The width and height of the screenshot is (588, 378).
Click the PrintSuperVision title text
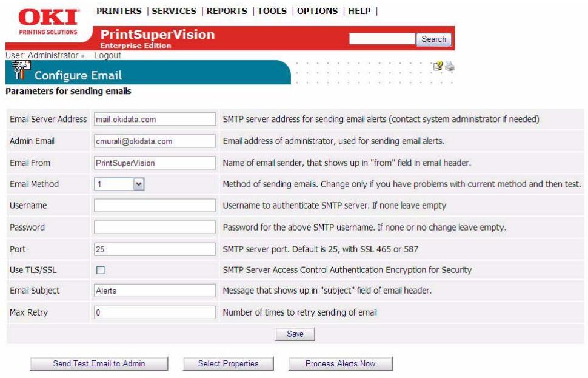click(158, 34)
